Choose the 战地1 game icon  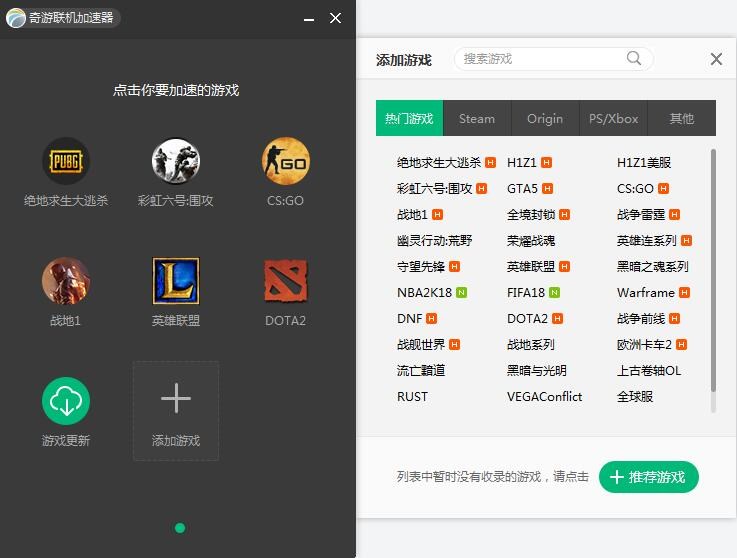pyautogui.click(x=66, y=281)
